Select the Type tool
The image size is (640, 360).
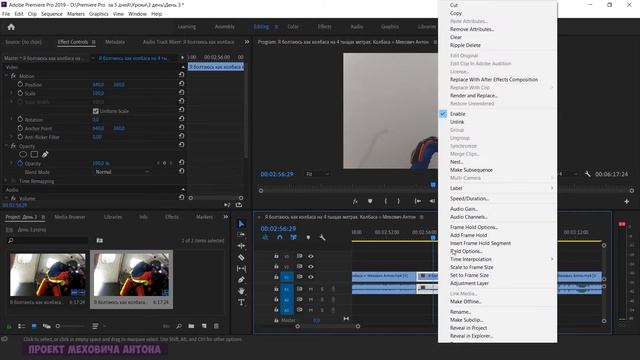tap(241, 302)
